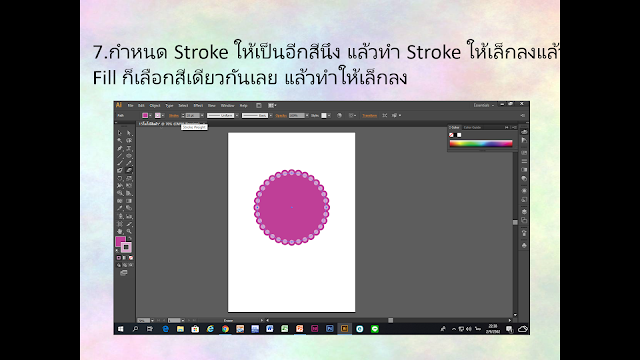Click the Go to Bridge icon
640x360 pixels.
(259, 105)
